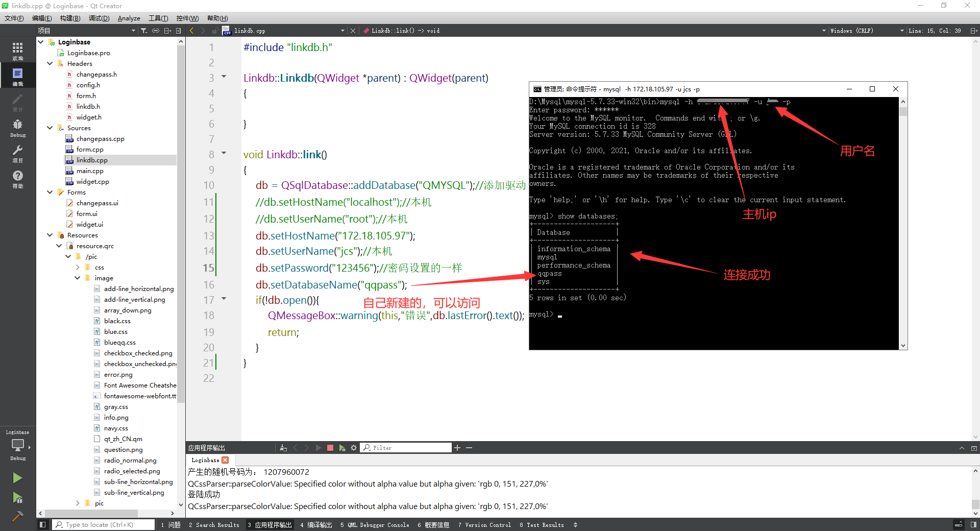Image resolution: width=980 pixels, height=531 pixels.
Task: Split the editor with top-right split icon
Action: click(x=974, y=31)
